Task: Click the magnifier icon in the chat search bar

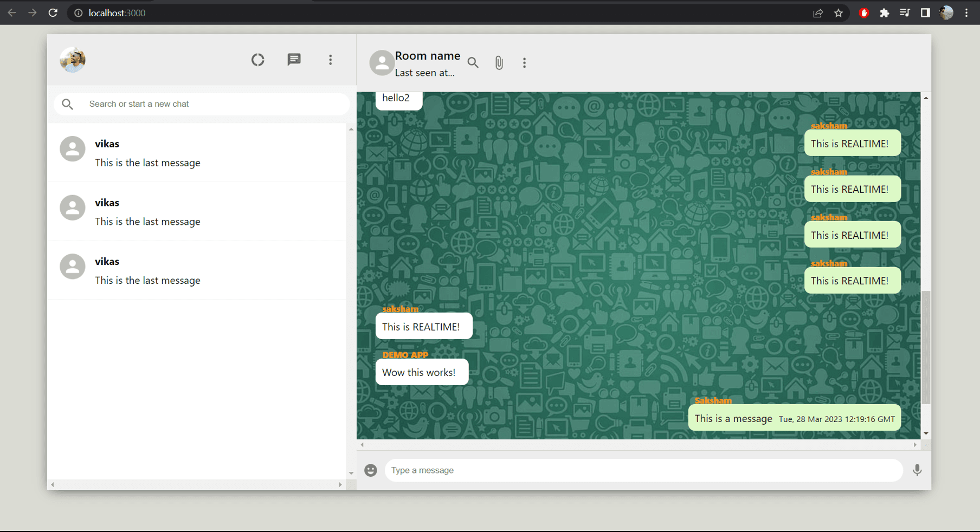Action: pos(68,104)
